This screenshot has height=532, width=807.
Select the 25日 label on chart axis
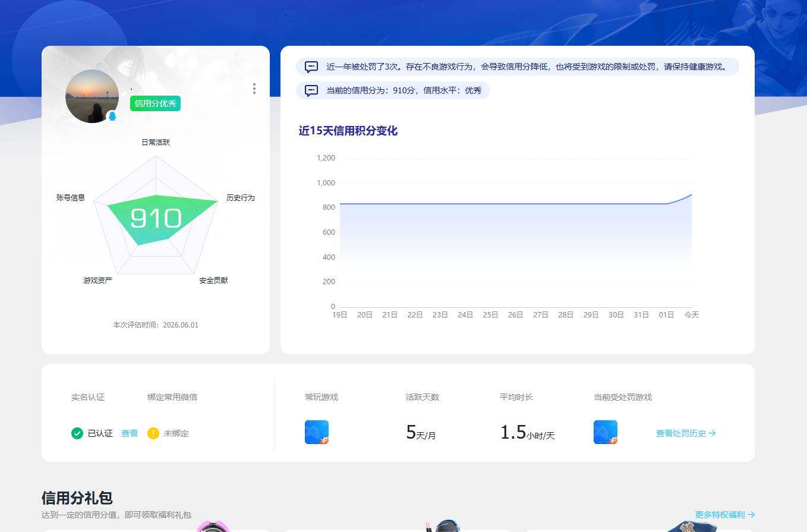point(490,315)
